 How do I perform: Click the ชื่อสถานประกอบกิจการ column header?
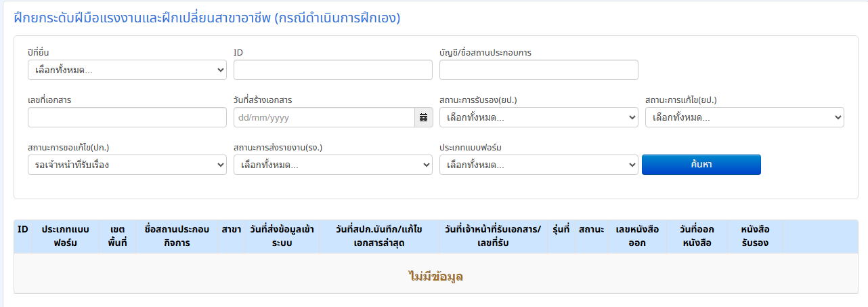click(x=176, y=236)
